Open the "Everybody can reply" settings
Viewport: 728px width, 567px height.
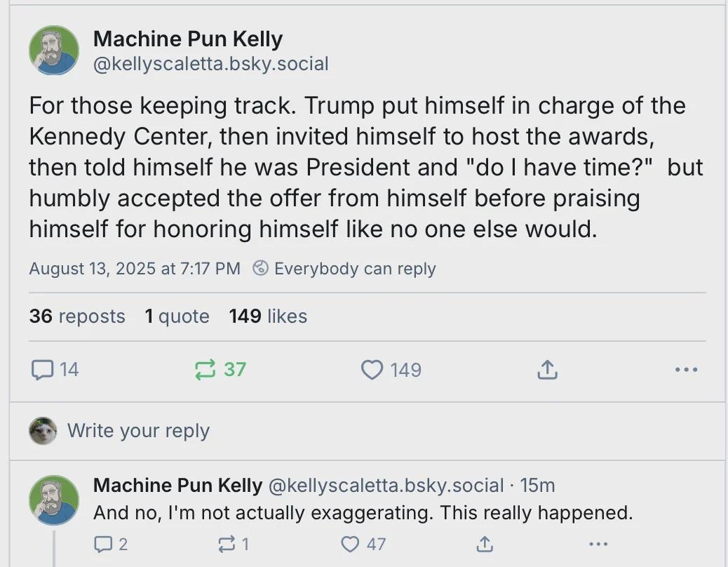tap(344, 269)
